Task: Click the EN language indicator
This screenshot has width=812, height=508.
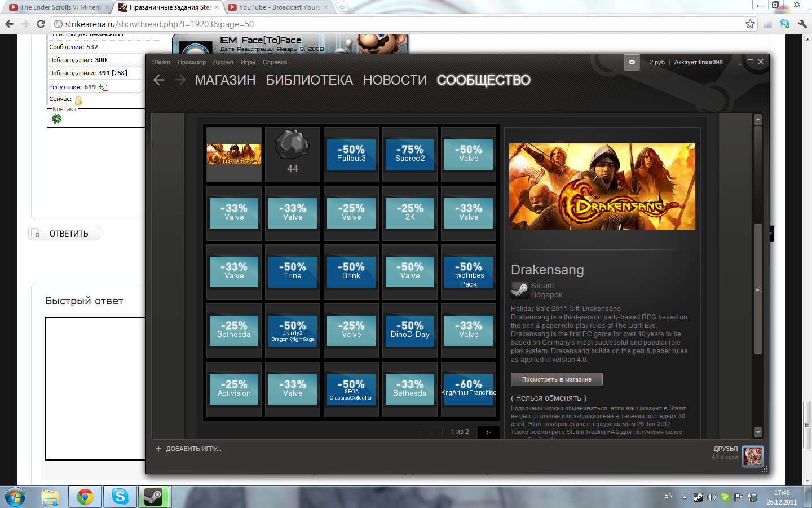Action: pos(668,496)
